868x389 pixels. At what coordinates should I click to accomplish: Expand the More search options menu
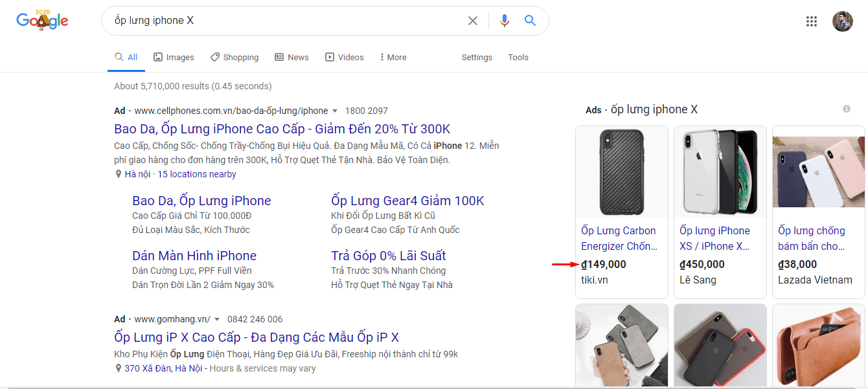393,57
